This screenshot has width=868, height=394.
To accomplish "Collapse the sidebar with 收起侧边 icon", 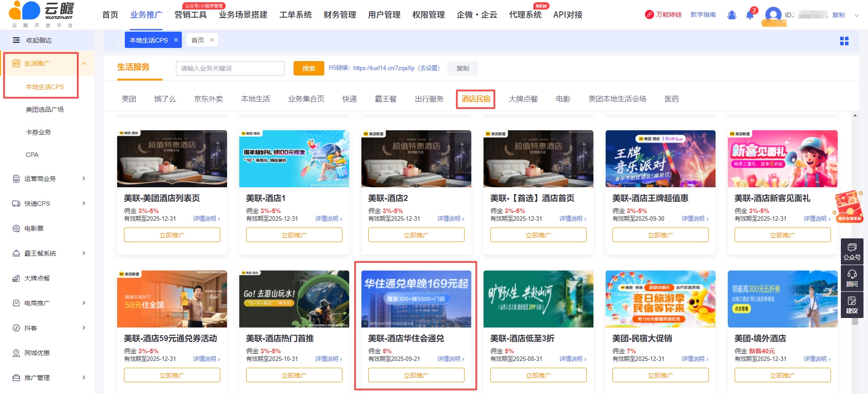I will click(16, 40).
